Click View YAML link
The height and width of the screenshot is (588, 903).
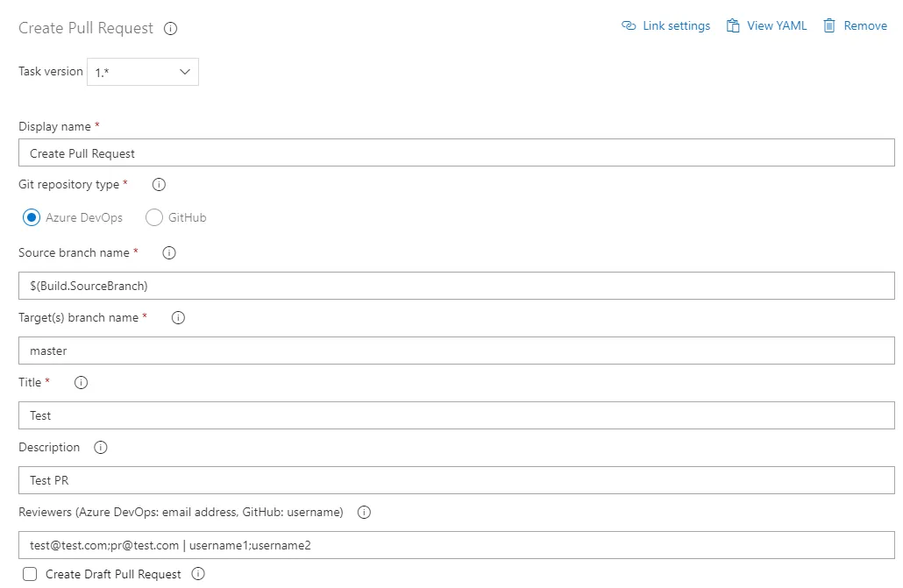(x=766, y=26)
